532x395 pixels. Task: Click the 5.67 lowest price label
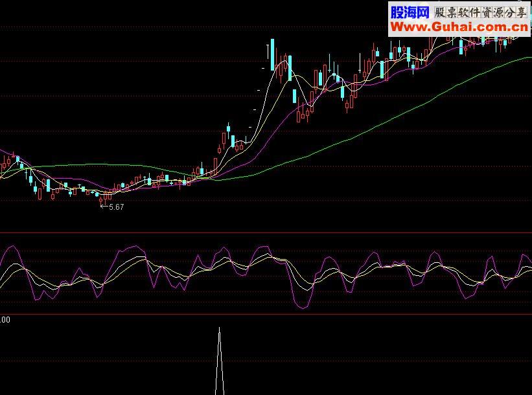117,207
